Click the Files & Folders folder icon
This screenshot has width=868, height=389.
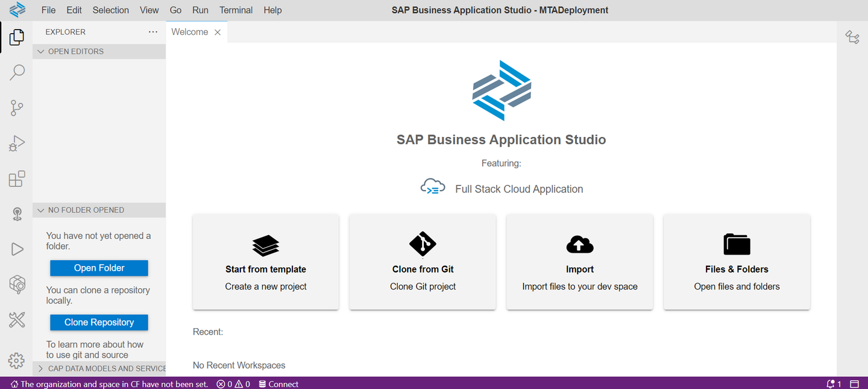[x=737, y=244]
